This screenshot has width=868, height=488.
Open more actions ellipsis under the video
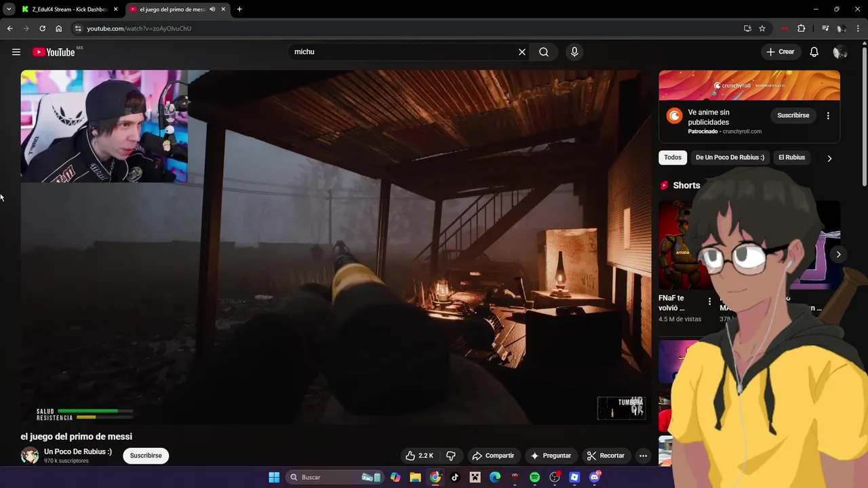coord(644,455)
